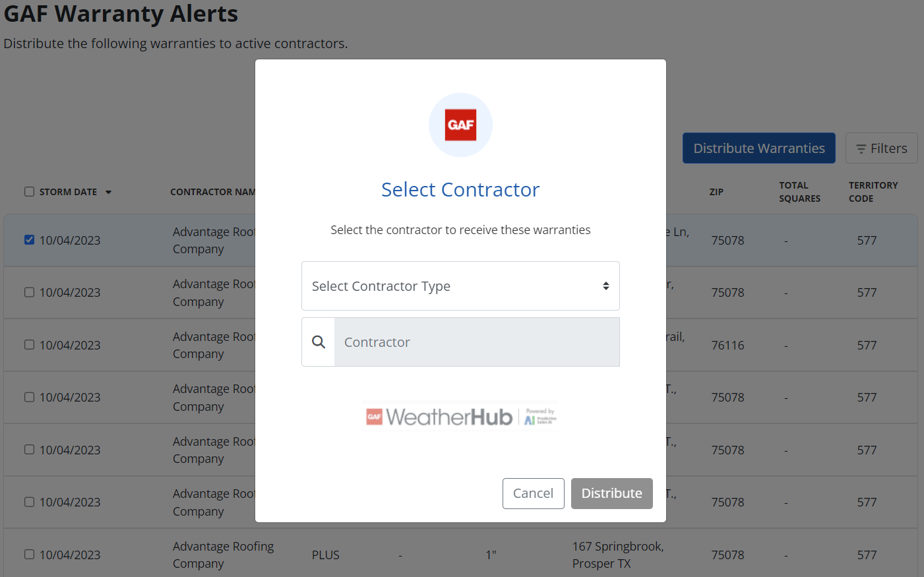Check the sixth 10/04/2023 row checkbox
This screenshot has height=577, width=924.
29,502
